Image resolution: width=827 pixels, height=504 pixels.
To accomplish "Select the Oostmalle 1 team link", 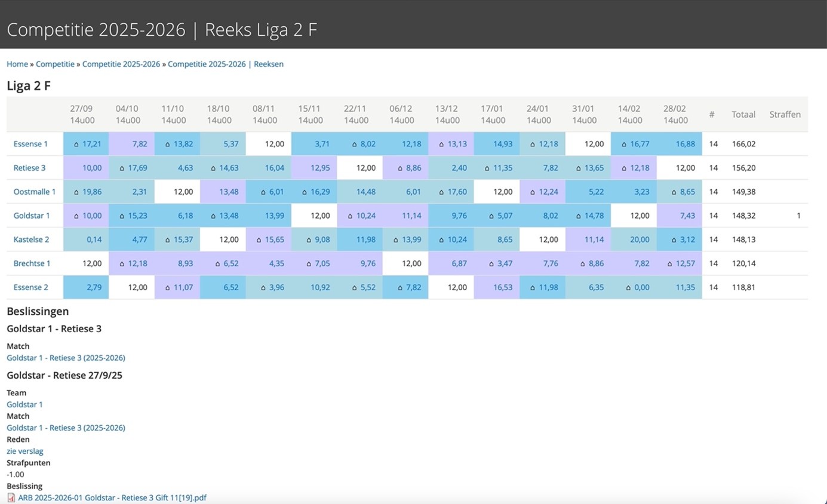I will (x=34, y=192).
